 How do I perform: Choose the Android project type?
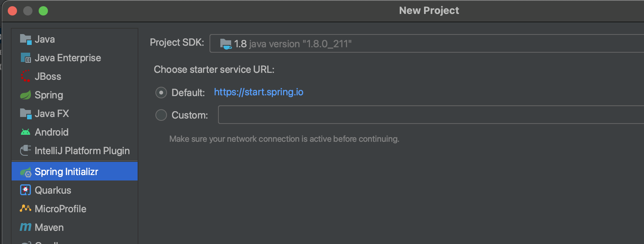(x=75, y=132)
